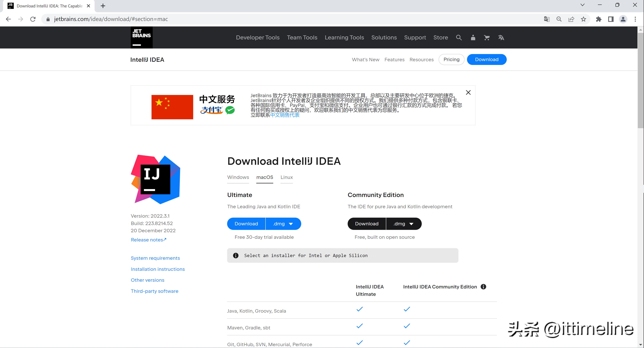Image resolution: width=644 pixels, height=348 pixels.
Task: Click the lock icon for site information
Action: (x=48, y=19)
